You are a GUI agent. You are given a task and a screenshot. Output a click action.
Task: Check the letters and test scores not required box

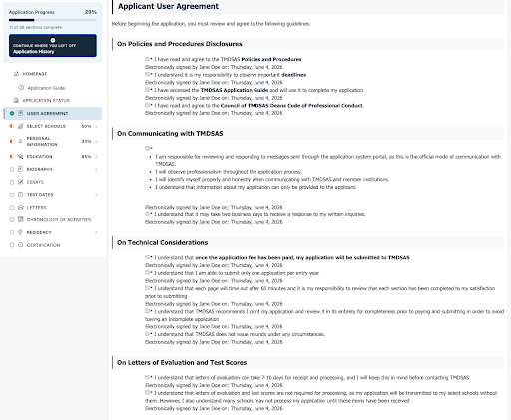click(x=147, y=393)
